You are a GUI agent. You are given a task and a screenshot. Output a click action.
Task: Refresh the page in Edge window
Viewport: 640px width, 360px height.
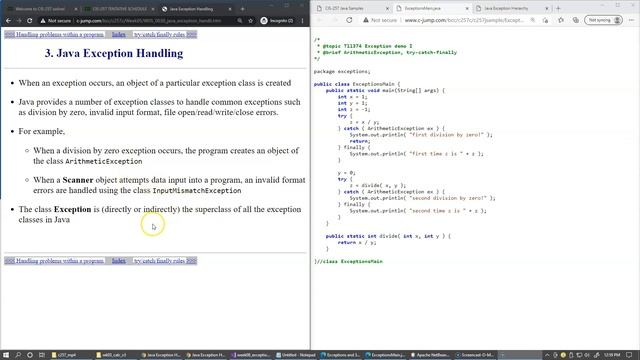coord(349,20)
